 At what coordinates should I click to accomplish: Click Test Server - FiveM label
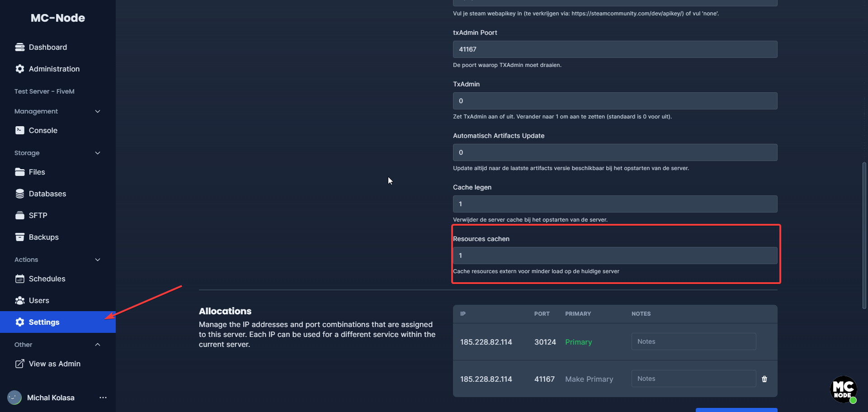coord(44,91)
